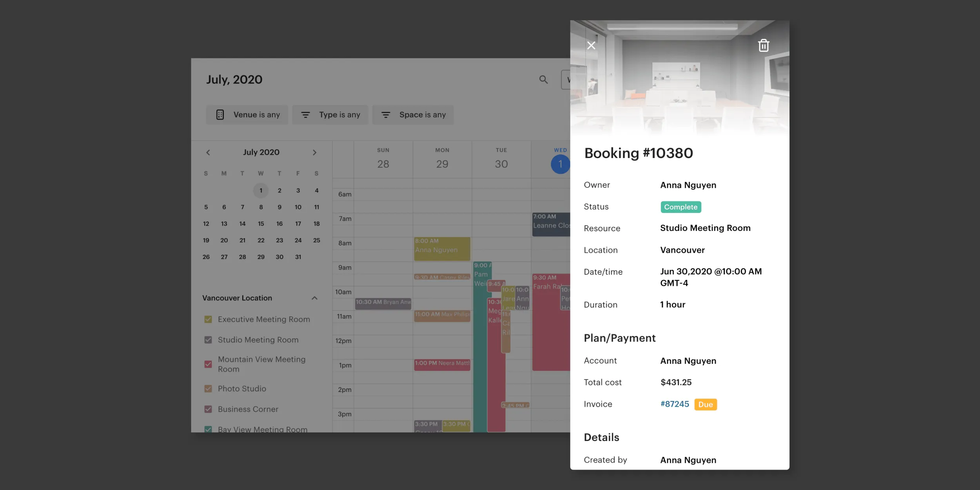Open invoice #87245 link

pos(675,404)
